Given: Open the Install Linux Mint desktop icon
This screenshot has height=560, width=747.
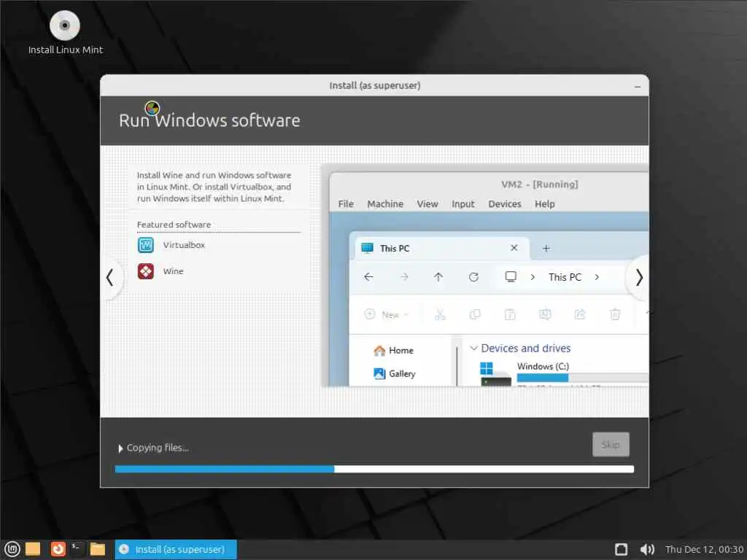Looking at the screenshot, I should point(65,32).
